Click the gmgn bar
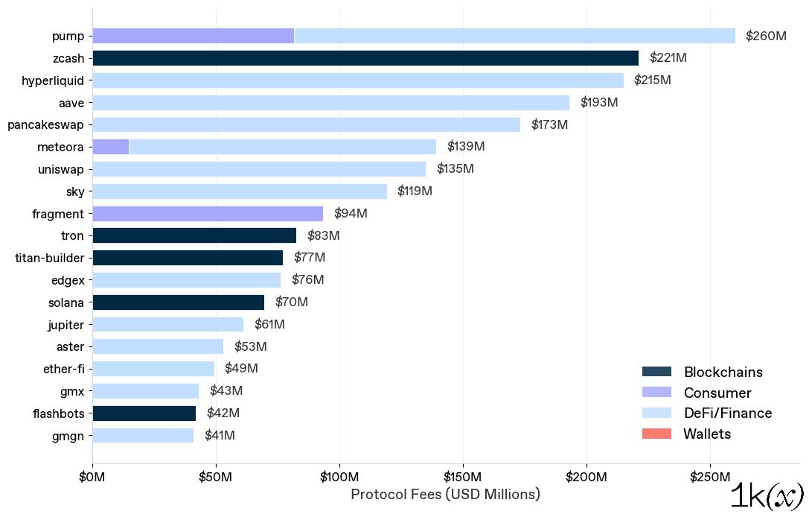The height and width of the screenshot is (520, 812). (x=143, y=436)
